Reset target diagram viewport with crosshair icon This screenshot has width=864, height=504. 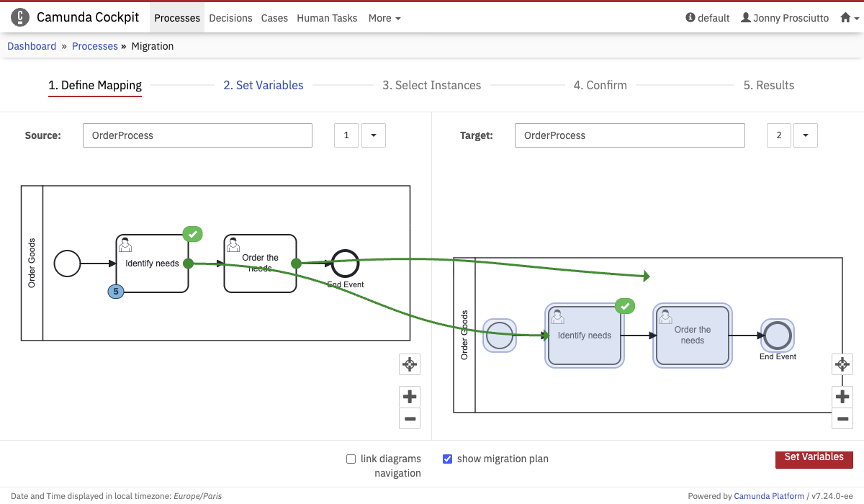[x=842, y=365]
